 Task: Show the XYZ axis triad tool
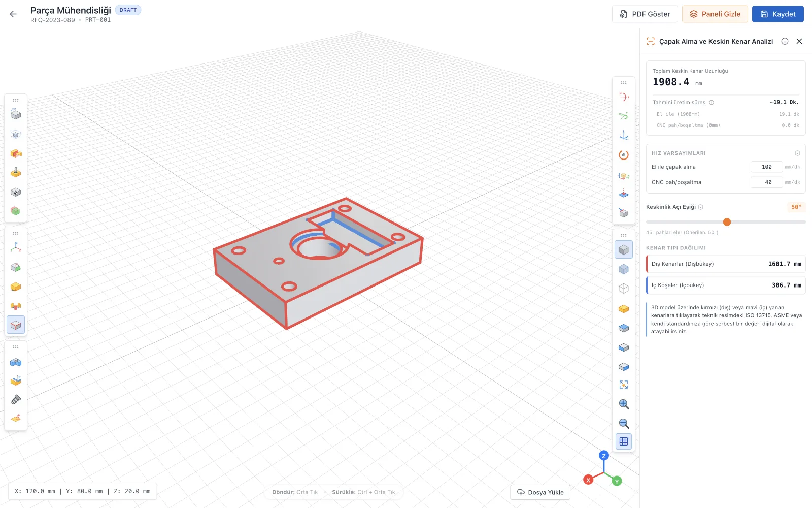[16, 247]
